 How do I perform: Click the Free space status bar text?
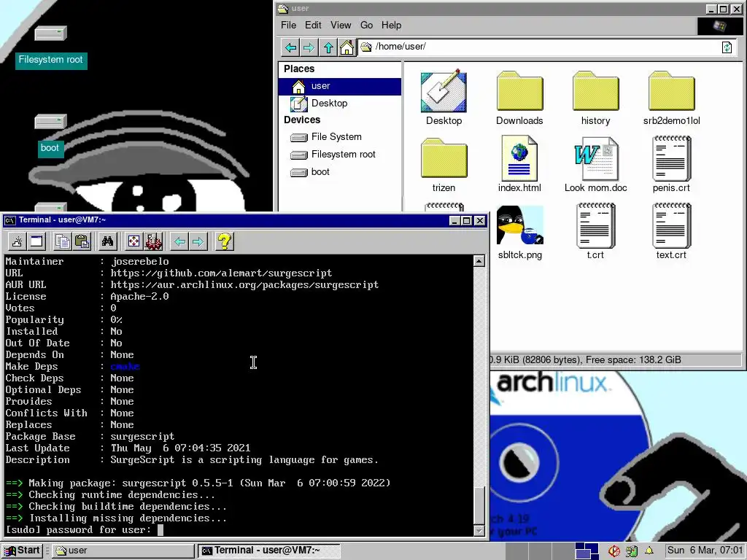click(632, 360)
